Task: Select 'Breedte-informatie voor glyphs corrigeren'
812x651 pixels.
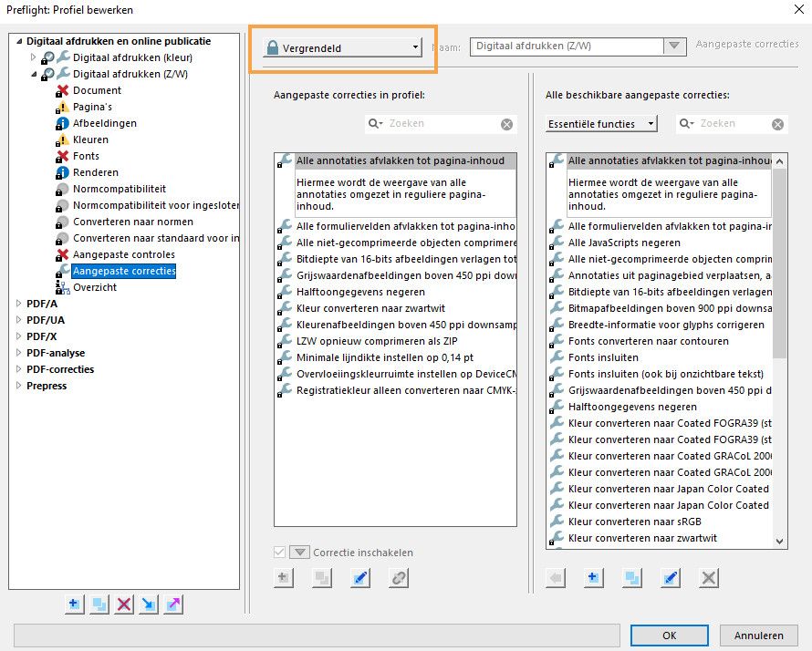Action: tap(666, 325)
